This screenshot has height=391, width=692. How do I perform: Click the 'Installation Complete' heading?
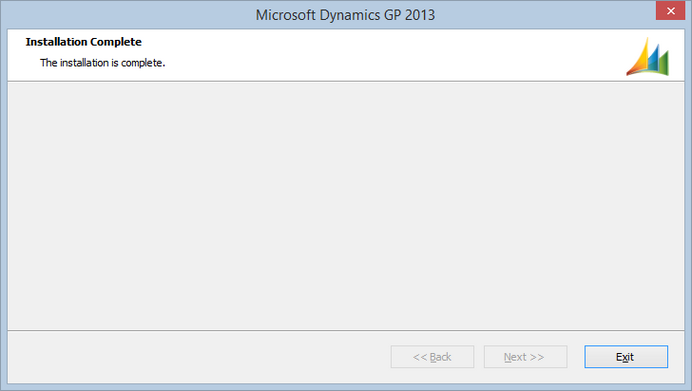(83, 42)
